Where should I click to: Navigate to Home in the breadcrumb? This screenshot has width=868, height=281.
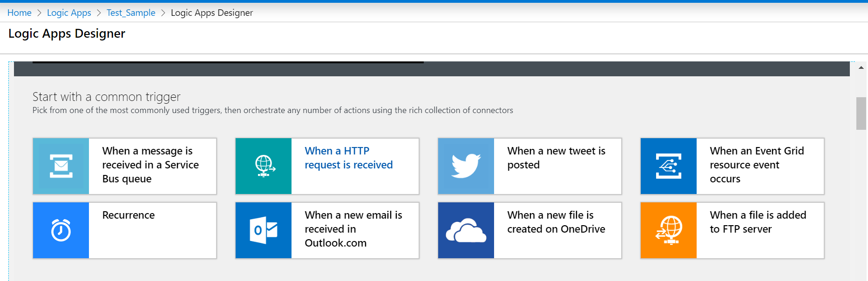point(20,13)
